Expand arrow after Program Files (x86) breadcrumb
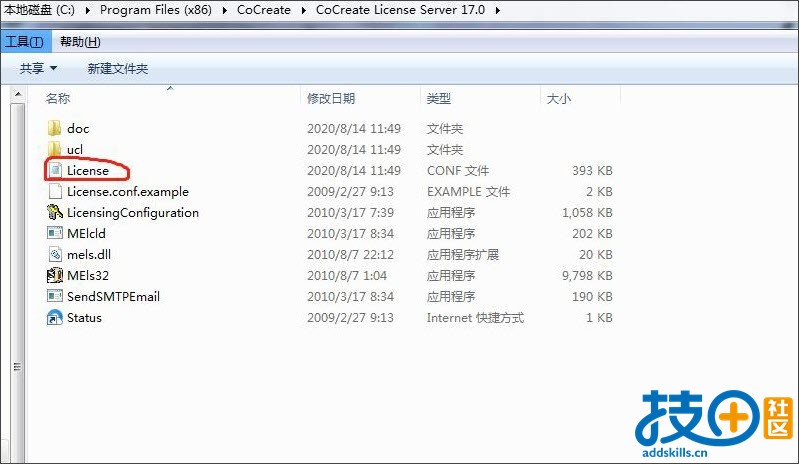Screen dimensions: 799x464 coord(224,10)
